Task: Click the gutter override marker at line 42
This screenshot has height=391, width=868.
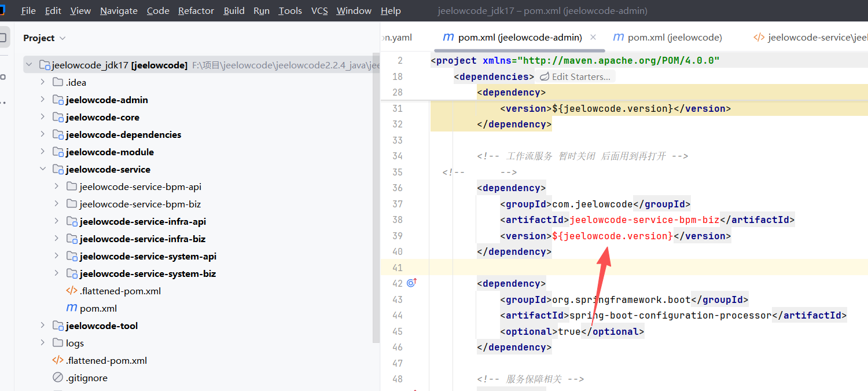Action: coord(411,283)
